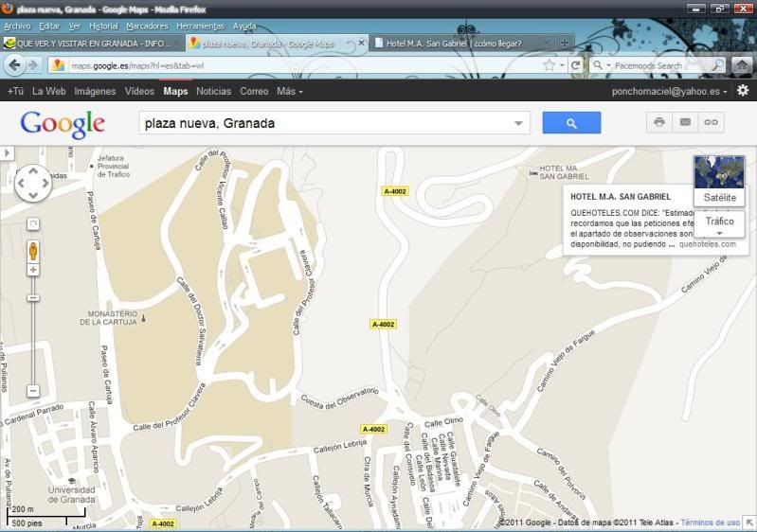
Task: Go to Vídeos in Google bar
Action: (x=139, y=91)
